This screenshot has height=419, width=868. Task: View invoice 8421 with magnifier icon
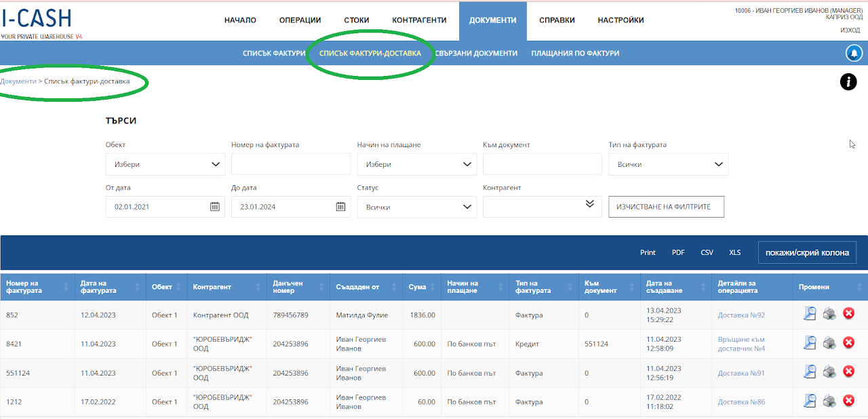click(x=810, y=342)
